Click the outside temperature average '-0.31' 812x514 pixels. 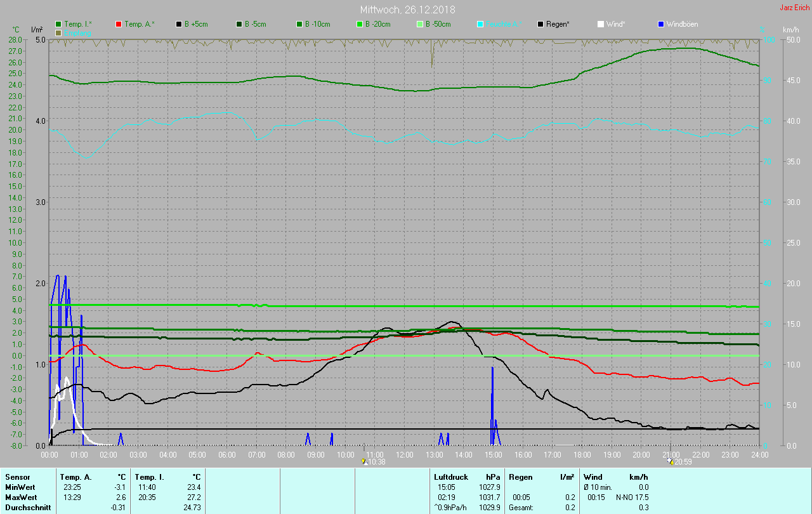click(117, 508)
